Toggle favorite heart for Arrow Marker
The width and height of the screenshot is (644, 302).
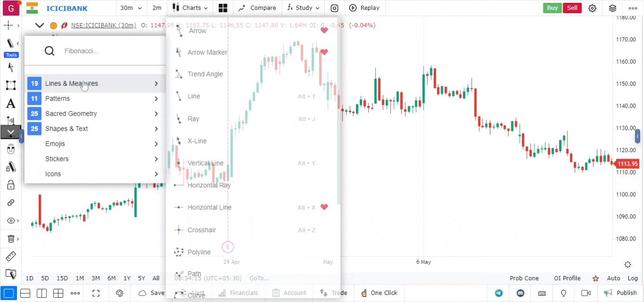click(324, 52)
